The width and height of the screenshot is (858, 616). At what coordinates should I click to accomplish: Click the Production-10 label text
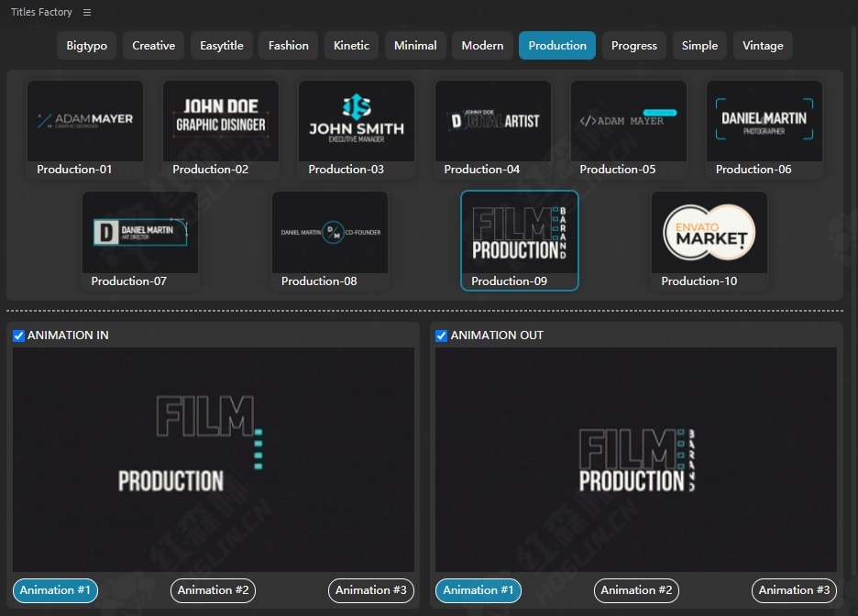[698, 281]
